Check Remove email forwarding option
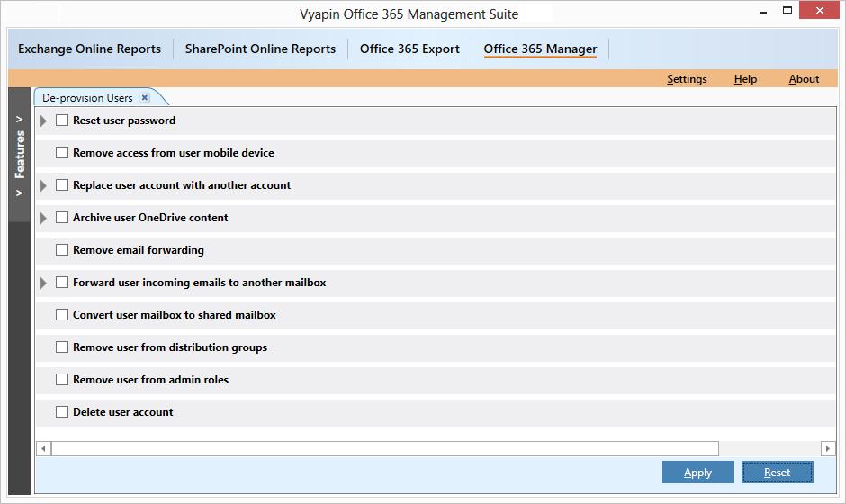 [x=62, y=250]
